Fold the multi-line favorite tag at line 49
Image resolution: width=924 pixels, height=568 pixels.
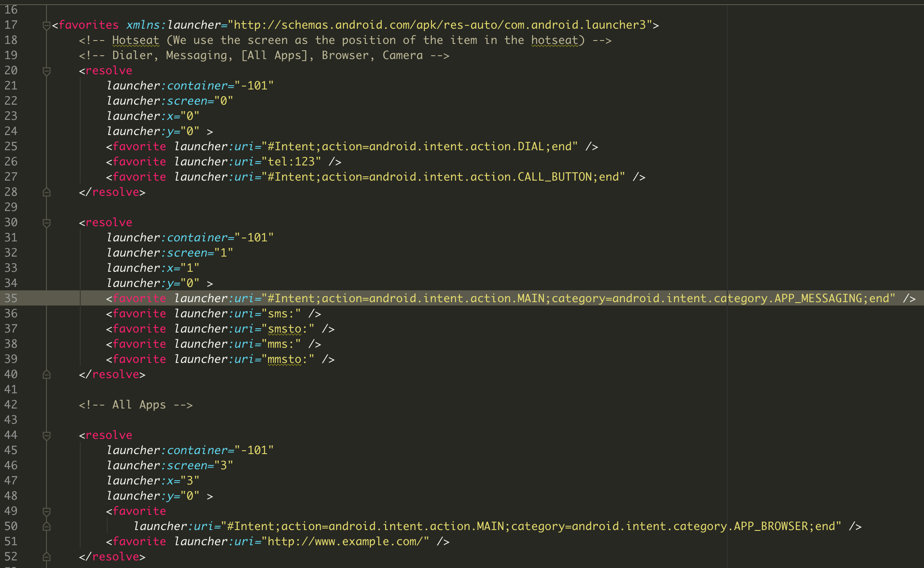tap(46, 511)
